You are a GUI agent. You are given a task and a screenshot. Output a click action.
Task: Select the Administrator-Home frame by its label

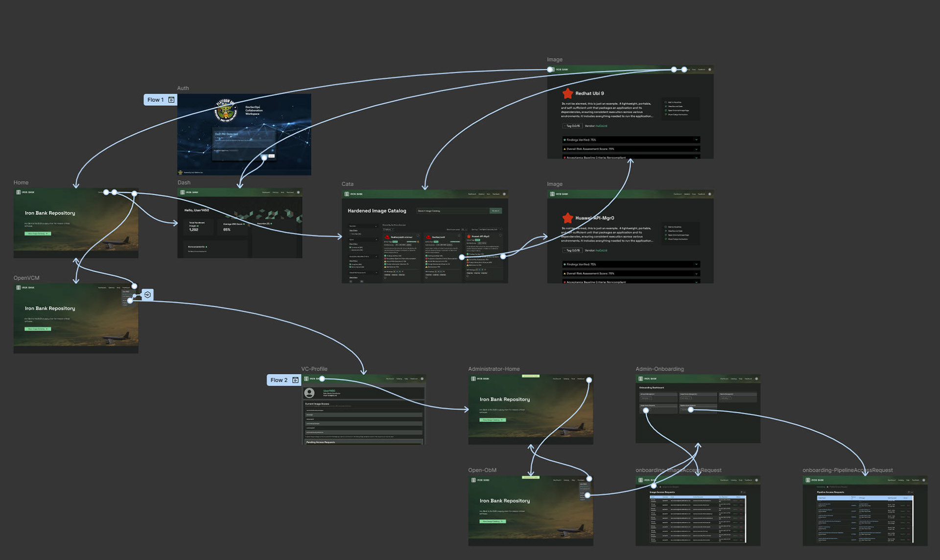pos(494,369)
